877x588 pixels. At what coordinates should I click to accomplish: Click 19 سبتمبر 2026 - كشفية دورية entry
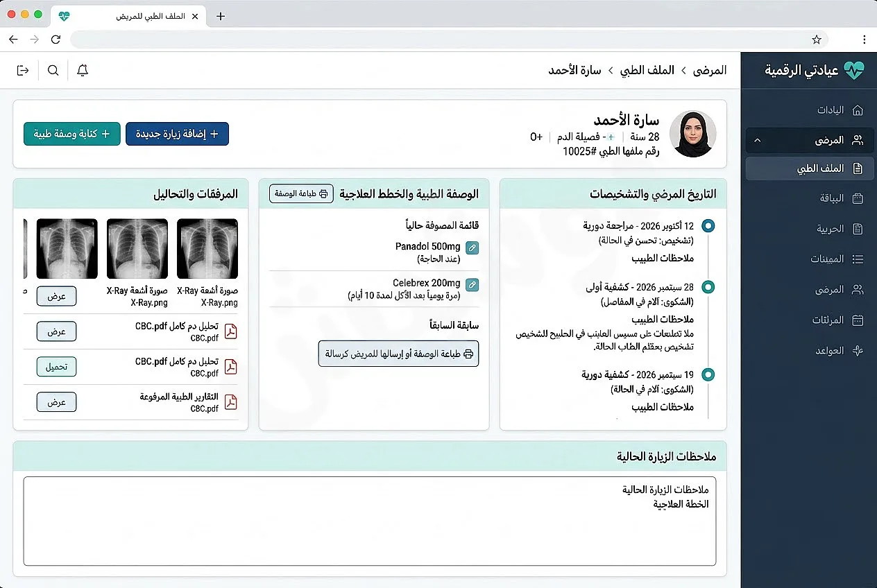[x=638, y=374]
